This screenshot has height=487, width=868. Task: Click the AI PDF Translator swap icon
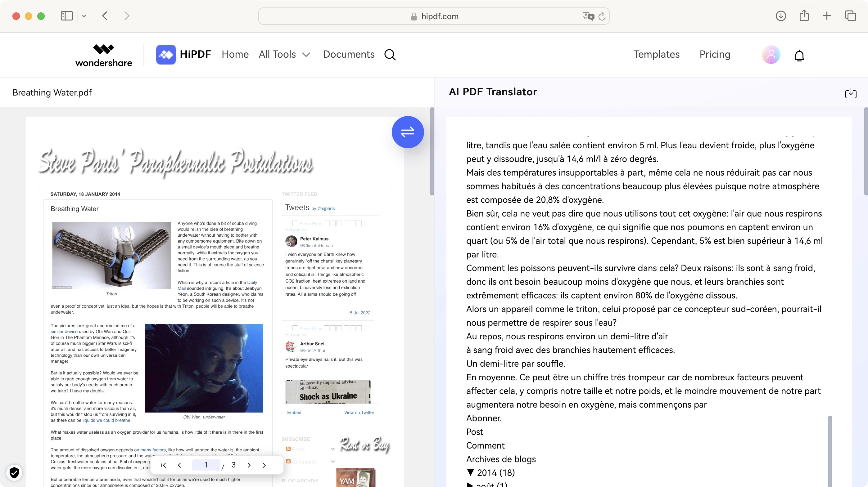408,132
